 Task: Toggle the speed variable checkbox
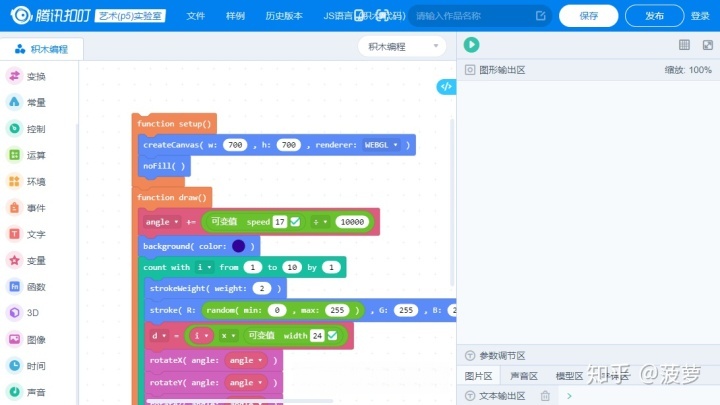tap(295, 222)
